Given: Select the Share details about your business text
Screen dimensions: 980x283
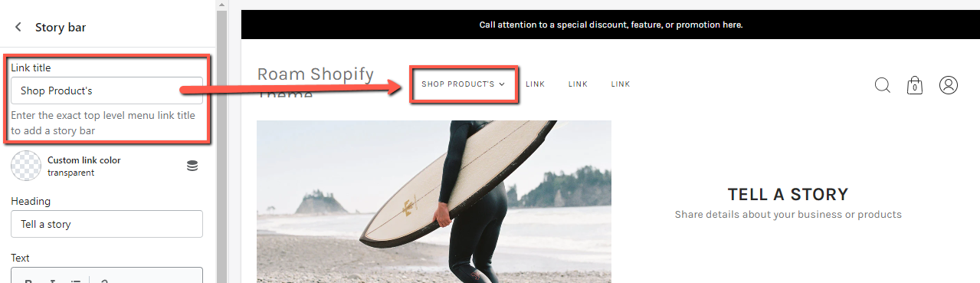Looking at the screenshot, I should [788, 215].
